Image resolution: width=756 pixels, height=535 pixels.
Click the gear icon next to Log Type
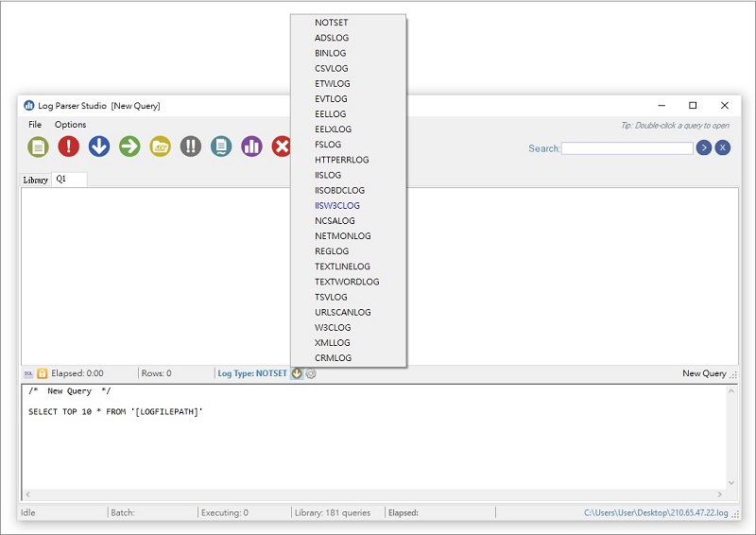point(311,373)
